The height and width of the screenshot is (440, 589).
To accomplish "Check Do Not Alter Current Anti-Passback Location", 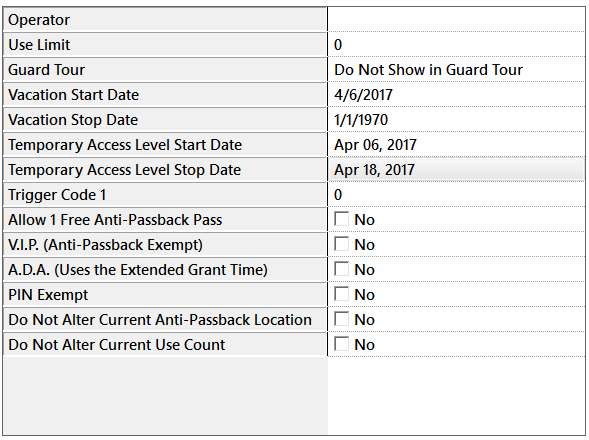I will click(x=341, y=319).
